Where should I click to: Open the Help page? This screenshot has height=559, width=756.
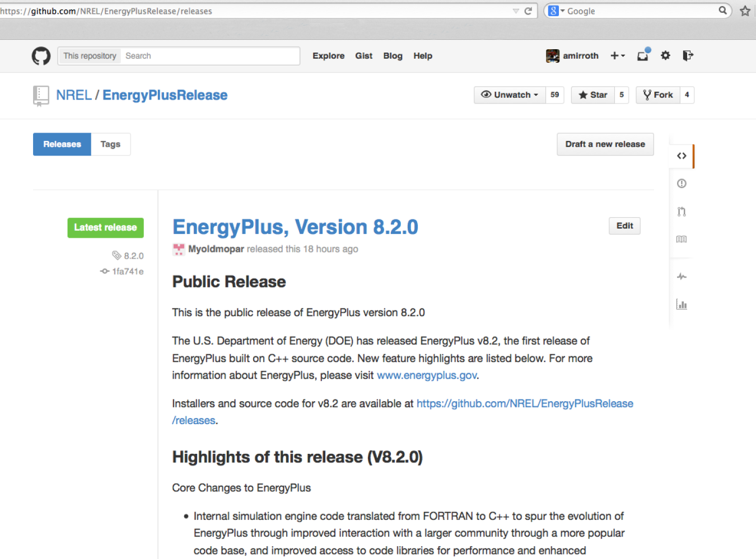tap(423, 56)
